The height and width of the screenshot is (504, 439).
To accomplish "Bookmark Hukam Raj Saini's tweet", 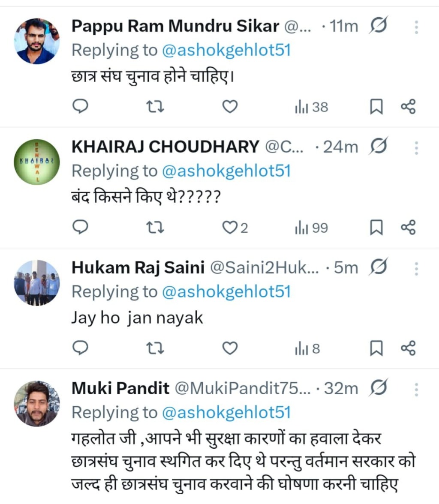I will (376, 348).
